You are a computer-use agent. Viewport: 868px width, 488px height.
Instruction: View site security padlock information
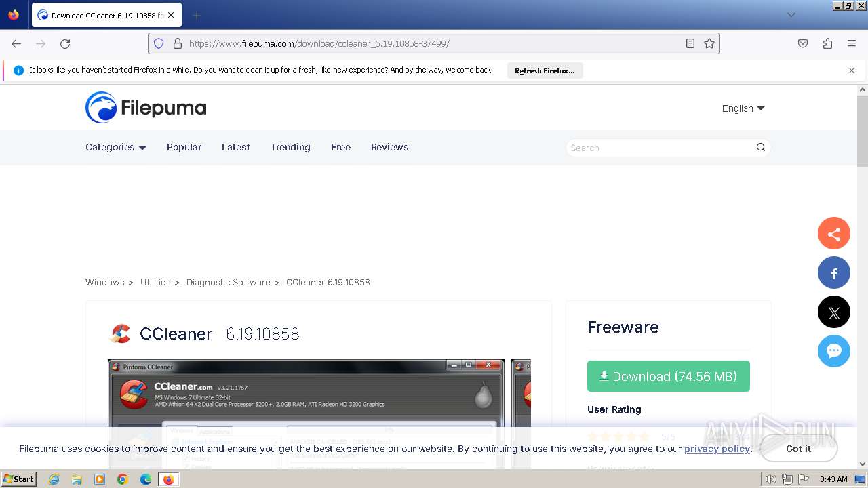178,43
